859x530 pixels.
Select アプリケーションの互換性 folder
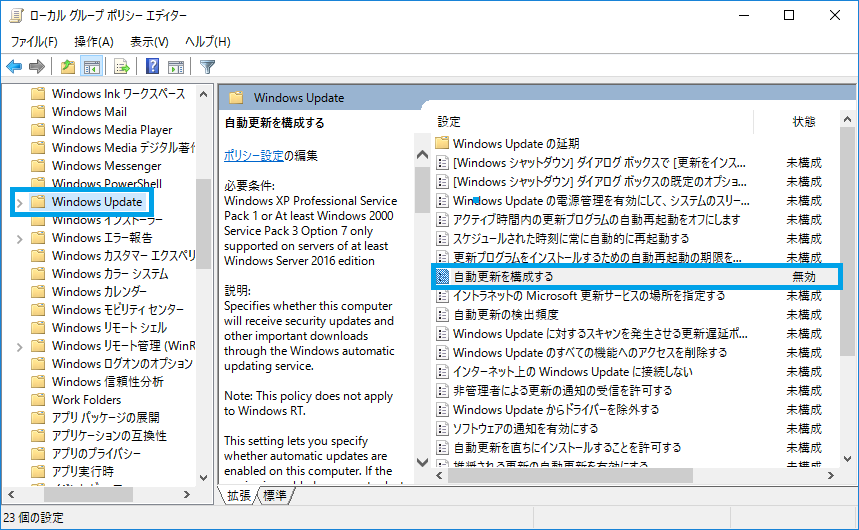(x=99, y=436)
